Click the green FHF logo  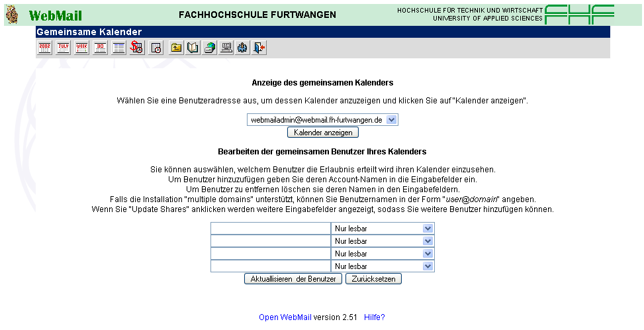579,15
